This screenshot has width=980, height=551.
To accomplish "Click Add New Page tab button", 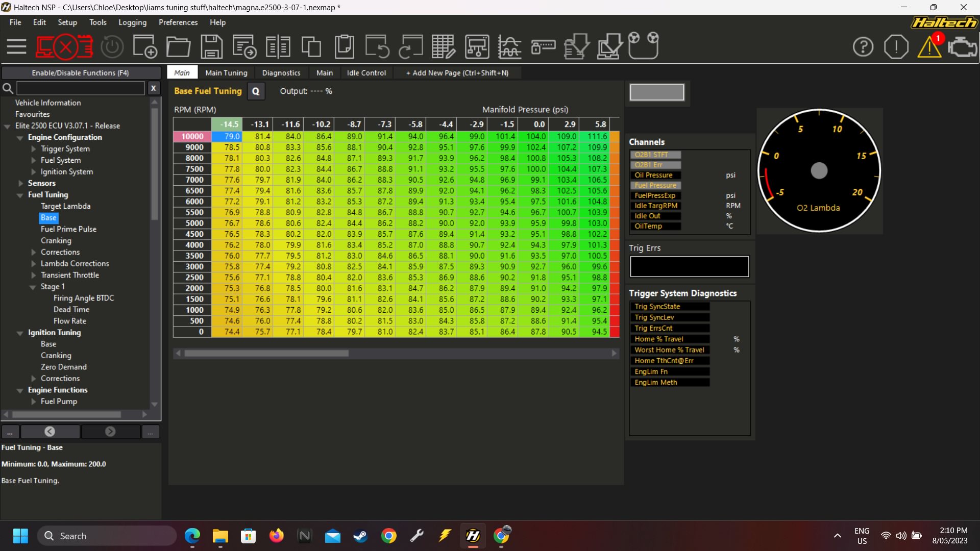I will coord(457,73).
